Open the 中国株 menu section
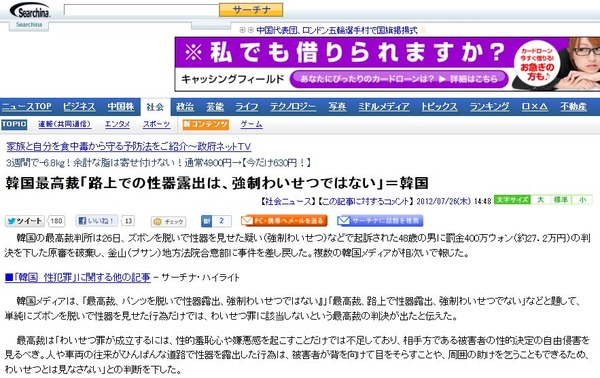600x378 pixels. 121,107
